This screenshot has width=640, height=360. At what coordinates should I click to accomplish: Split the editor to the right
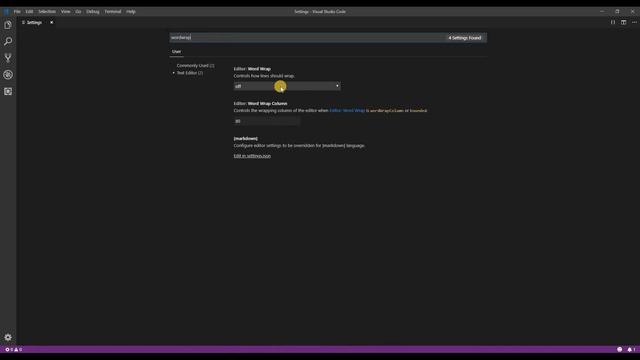(623, 22)
